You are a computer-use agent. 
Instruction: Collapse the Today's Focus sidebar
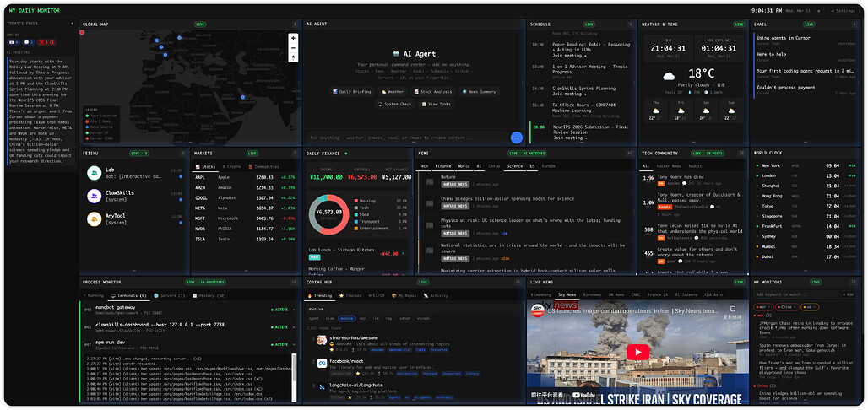[71, 24]
